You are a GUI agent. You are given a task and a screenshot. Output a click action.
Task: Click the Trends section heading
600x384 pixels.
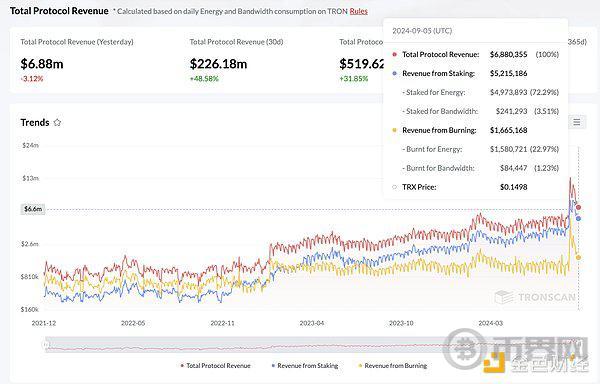click(x=35, y=122)
